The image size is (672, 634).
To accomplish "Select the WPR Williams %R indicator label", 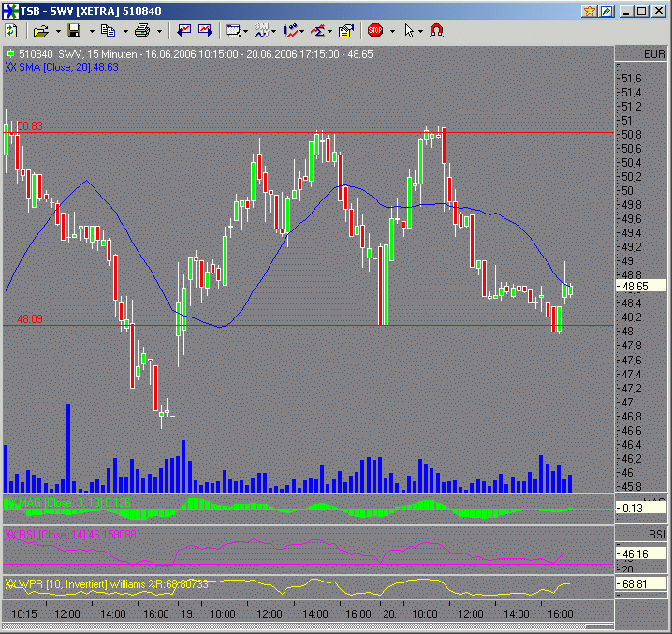I will pos(107,584).
